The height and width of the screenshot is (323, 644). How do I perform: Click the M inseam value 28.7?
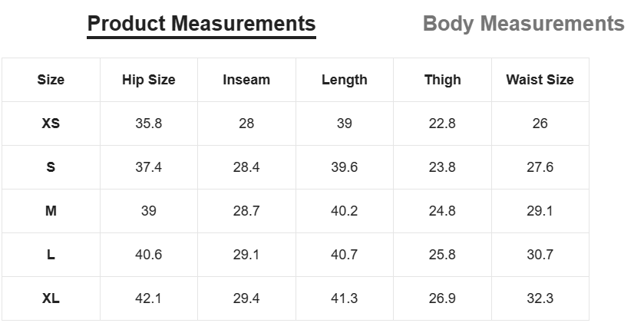click(x=246, y=211)
